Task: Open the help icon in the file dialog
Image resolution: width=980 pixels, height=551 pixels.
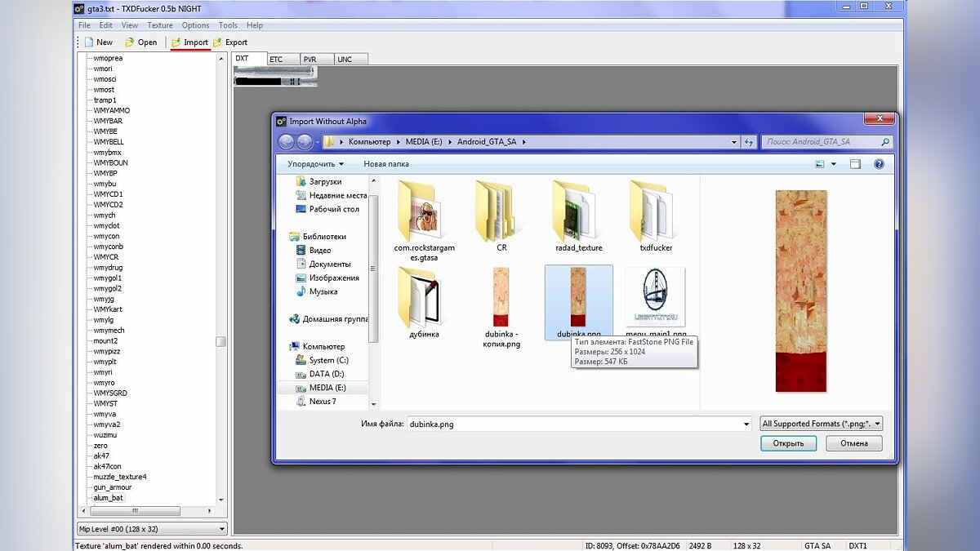Action: 879,164
